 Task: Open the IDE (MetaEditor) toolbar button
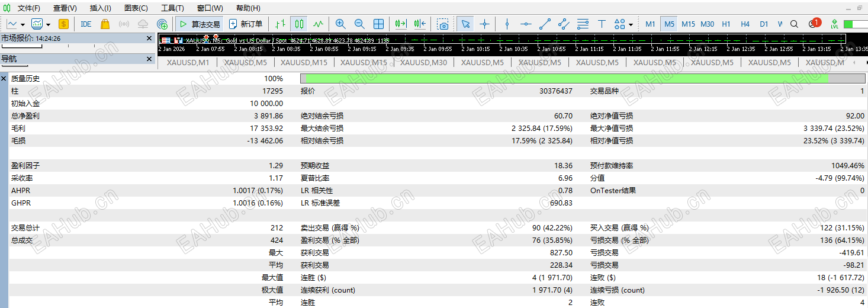click(x=86, y=24)
